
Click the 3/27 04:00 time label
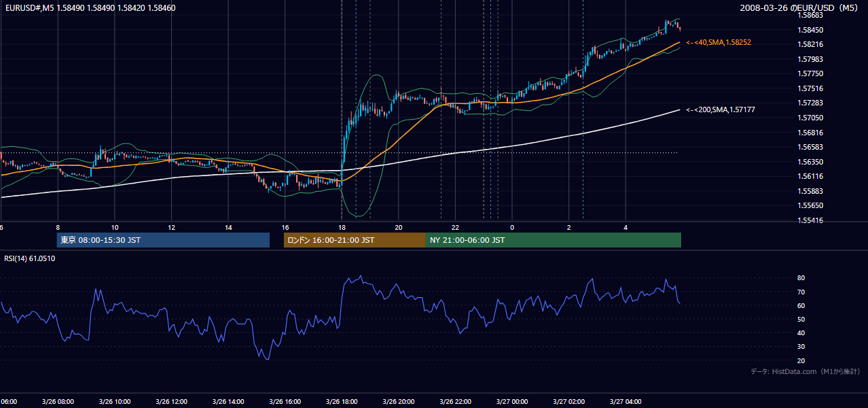coord(626,402)
